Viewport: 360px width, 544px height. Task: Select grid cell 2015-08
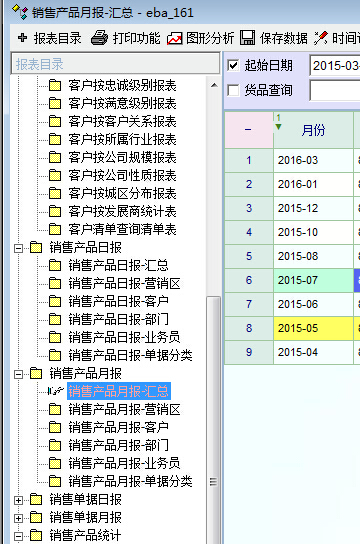[x=314, y=256]
